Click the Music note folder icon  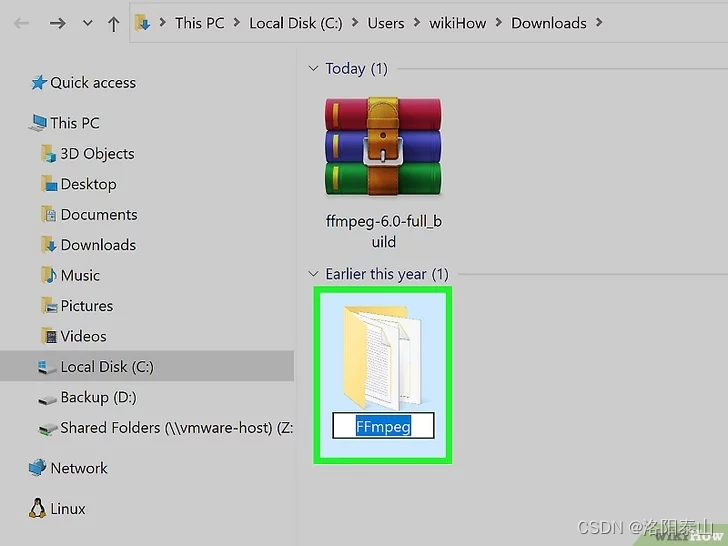pyautogui.click(x=49, y=275)
